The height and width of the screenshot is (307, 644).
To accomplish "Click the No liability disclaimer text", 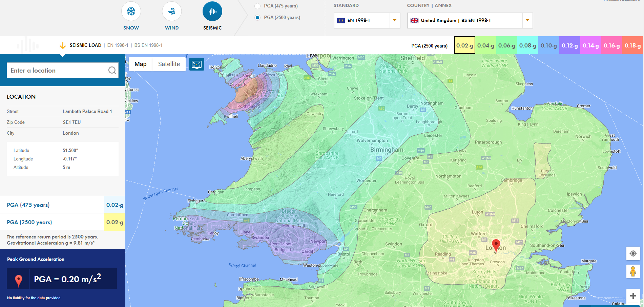I will 34,298.
